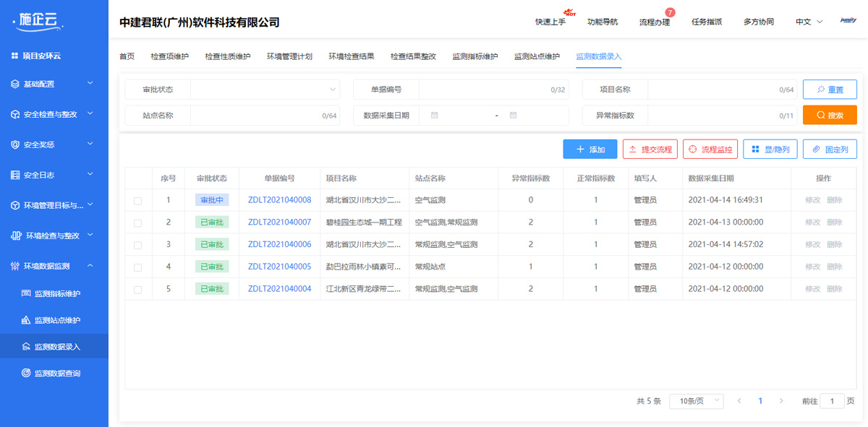Switch to the 监测站点维护 tab
This screenshot has width=868, height=427.
537,56
